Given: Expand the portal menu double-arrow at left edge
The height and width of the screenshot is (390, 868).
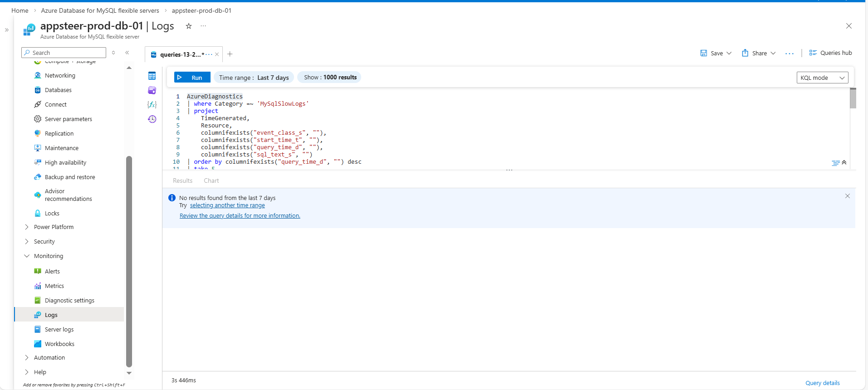Looking at the screenshot, I should tap(7, 30).
